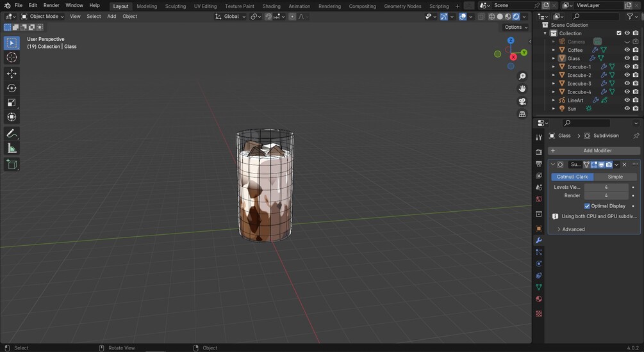Switch to the Geometry Nodes workspace tab
644x352 pixels.
pos(402,6)
